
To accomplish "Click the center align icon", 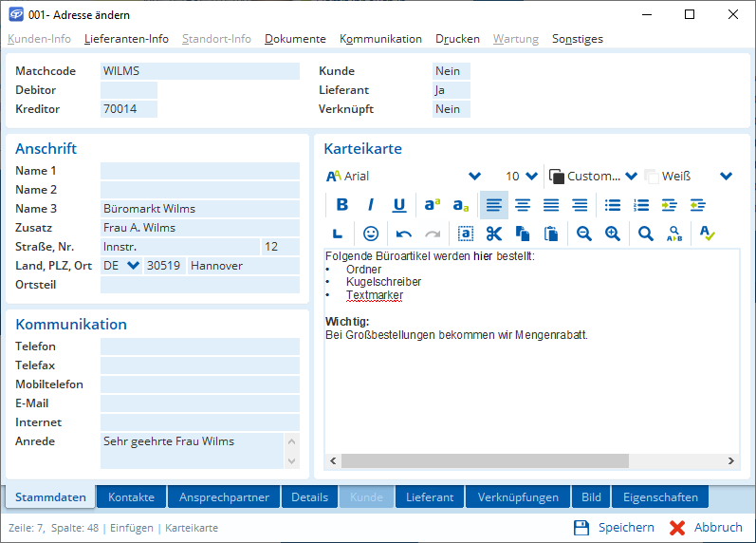I will tap(523, 205).
